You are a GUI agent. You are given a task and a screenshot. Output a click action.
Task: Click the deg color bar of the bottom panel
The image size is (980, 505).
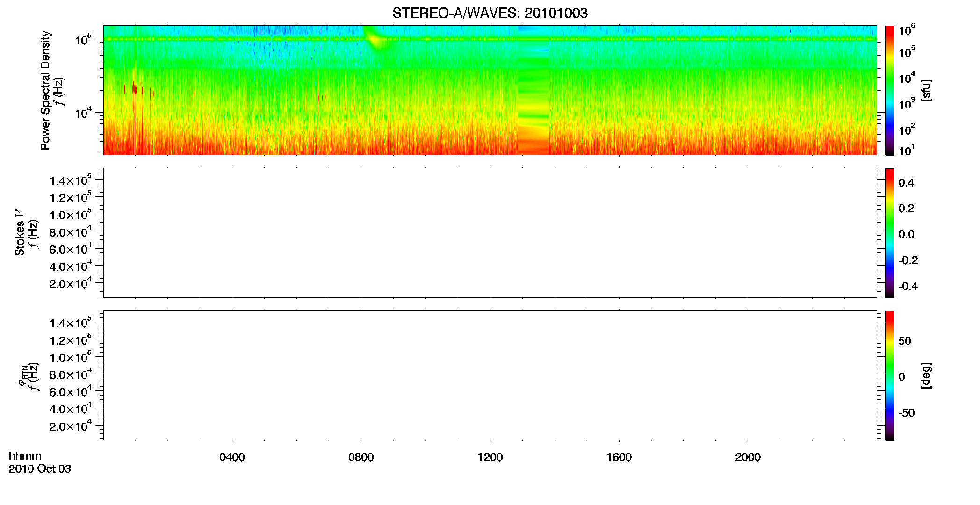point(890,375)
